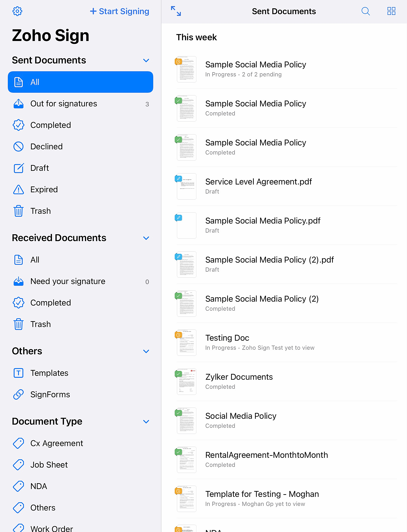
Task: Open Trash under Sent Documents
Action: pos(81,211)
